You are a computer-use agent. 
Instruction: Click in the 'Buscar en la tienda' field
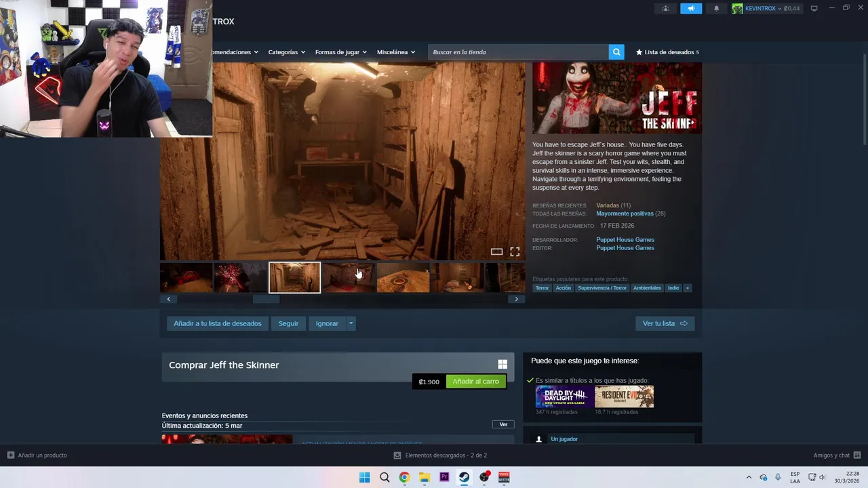[518, 52]
